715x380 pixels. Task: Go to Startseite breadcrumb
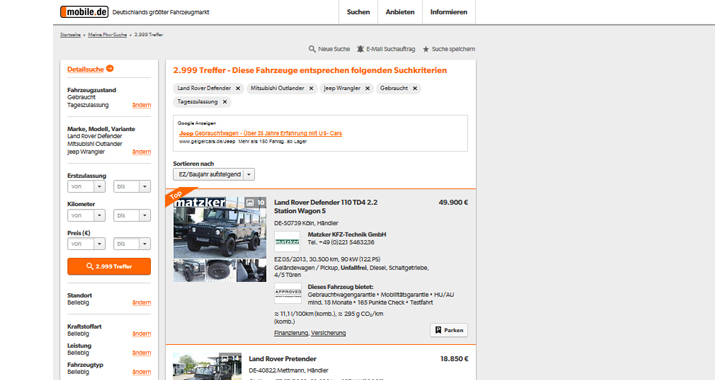coord(70,35)
